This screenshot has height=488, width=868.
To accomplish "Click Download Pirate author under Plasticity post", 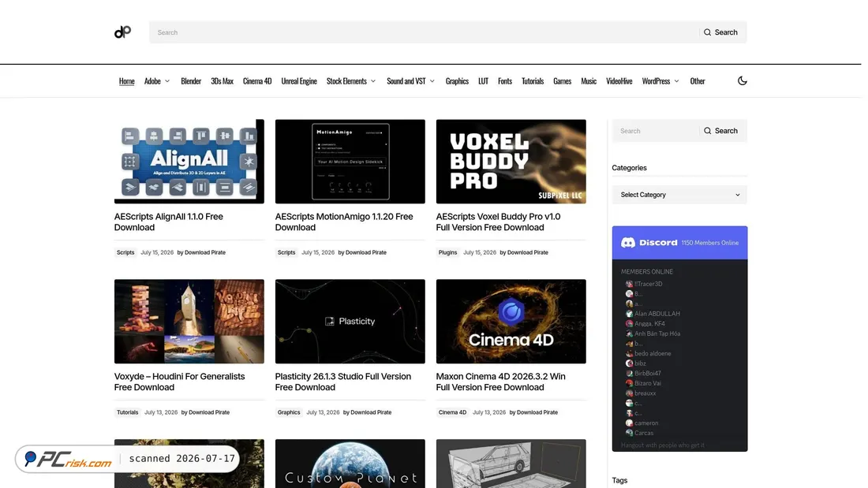I will (x=371, y=412).
